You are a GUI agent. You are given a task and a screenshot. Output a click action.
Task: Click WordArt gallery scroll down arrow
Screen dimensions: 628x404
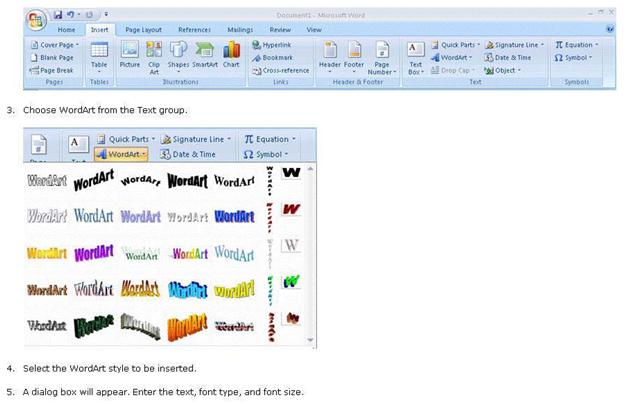click(310, 340)
